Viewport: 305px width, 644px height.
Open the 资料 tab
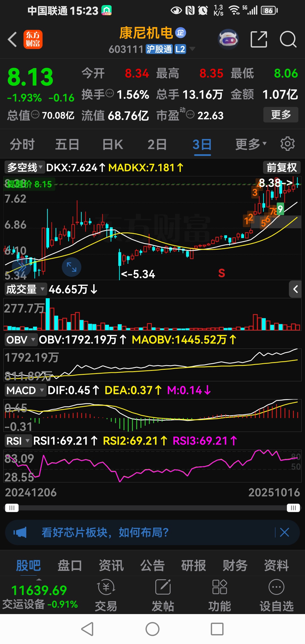coord(276,565)
